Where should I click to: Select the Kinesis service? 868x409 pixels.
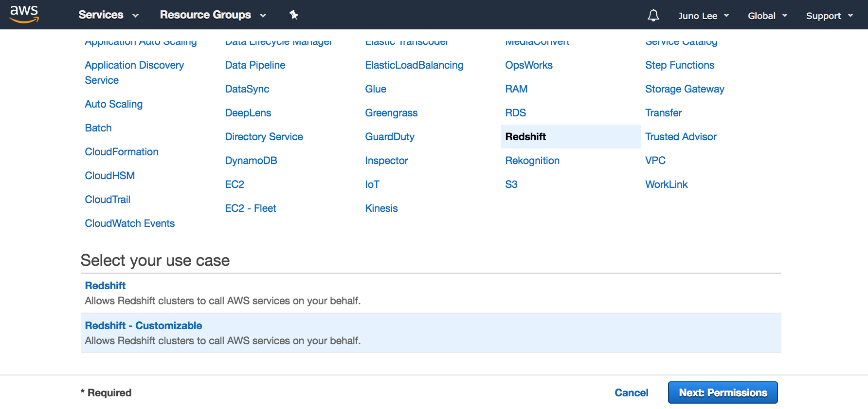click(x=381, y=208)
